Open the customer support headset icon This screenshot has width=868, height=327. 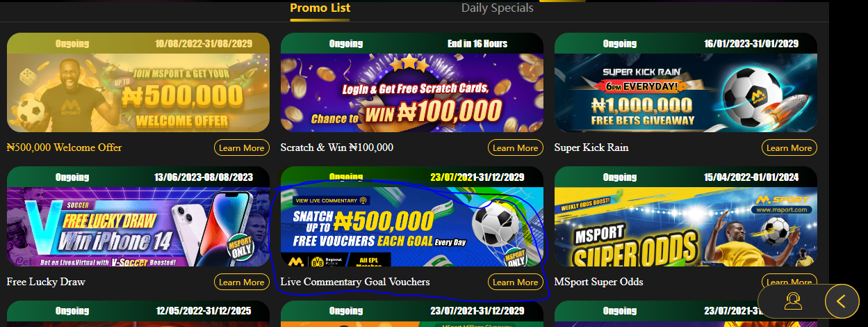(x=792, y=301)
